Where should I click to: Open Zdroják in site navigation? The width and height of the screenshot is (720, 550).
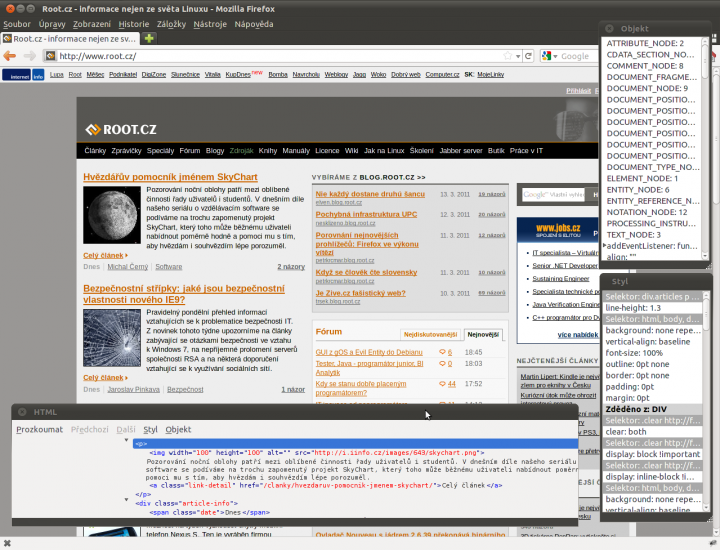[242, 151]
